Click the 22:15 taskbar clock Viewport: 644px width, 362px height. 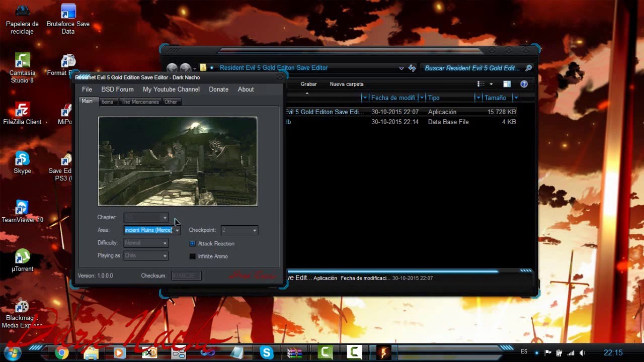tap(613, 353)
